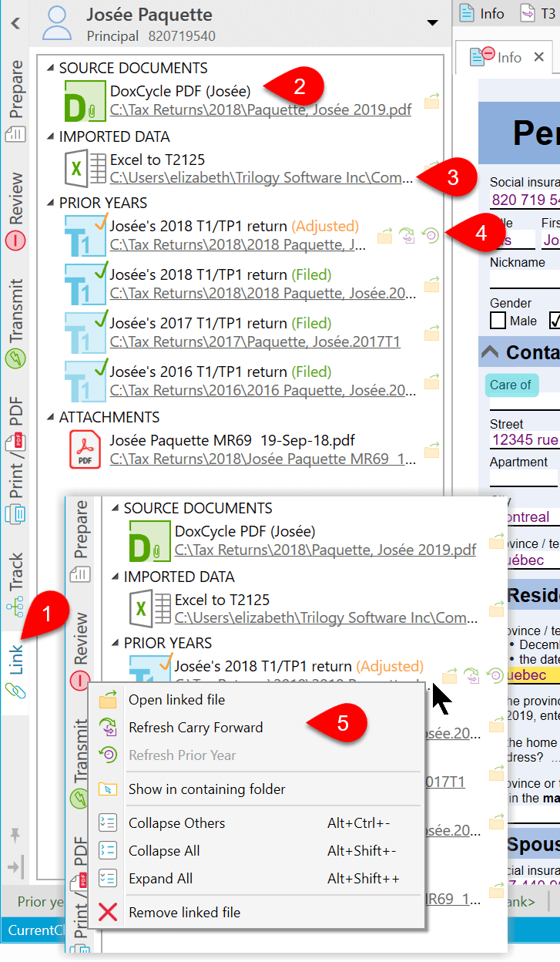
Task: Click Refresh Carry Forward icon on Adjusted row, top panel
Action: pyautogui.click(x=408, y=236)
